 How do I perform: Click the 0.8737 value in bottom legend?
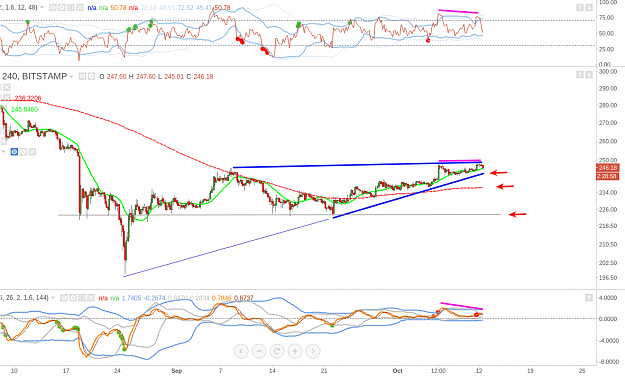click(244, 297)
